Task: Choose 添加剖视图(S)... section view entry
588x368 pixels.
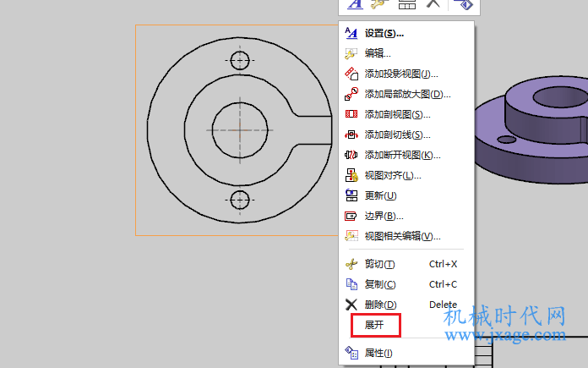Action: click(x=406, y=114)
